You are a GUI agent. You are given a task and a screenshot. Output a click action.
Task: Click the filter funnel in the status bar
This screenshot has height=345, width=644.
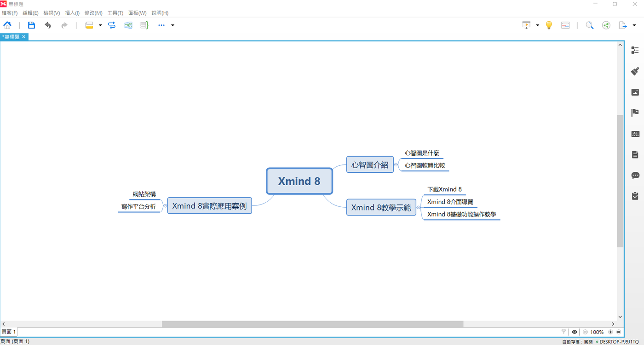click(564, 332)
